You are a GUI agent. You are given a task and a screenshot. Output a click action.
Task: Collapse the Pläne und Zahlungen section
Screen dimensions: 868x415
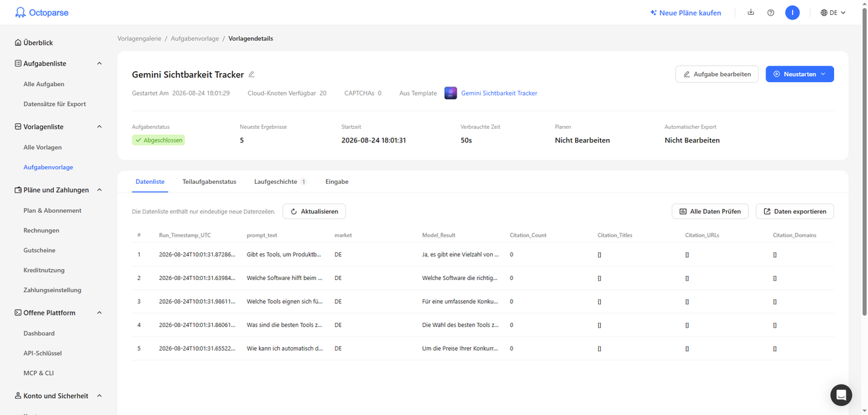coord(100,190)
